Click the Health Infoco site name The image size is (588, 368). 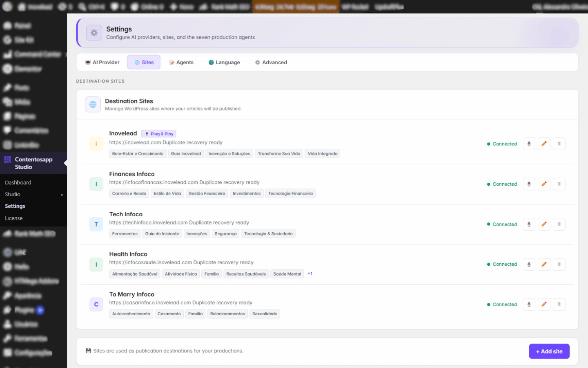[x=128, y=254]
